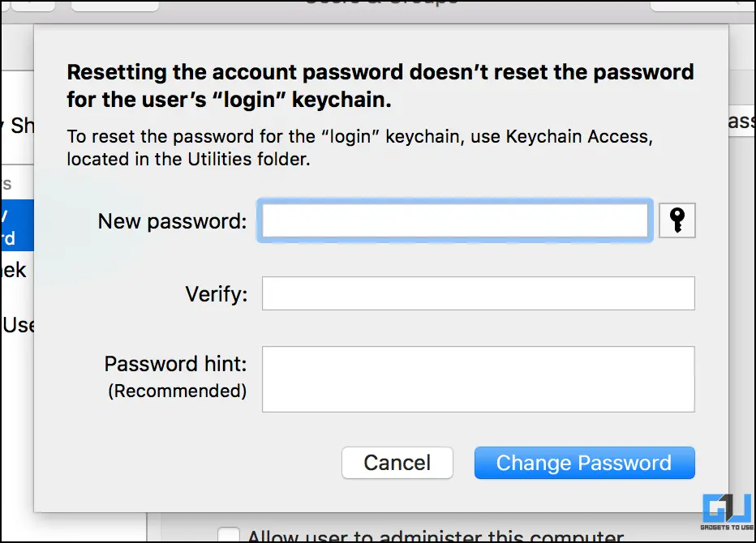Click the 'Allow user to administer this computer' label
The image size is (756, 543).
[436, 537]
